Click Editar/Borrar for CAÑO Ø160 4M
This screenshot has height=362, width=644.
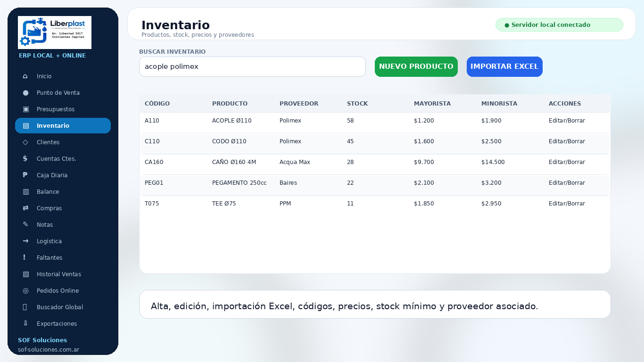click(x=567, y=162)
